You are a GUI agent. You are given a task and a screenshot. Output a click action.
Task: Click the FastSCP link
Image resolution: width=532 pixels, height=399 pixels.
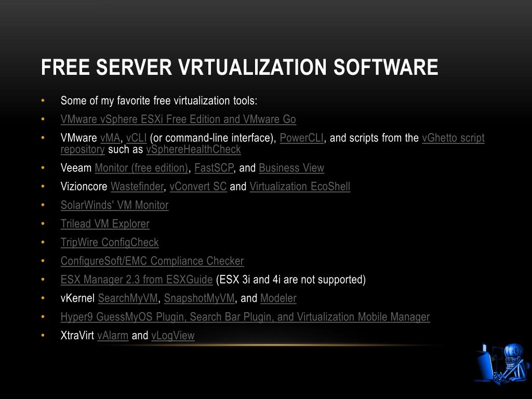point(214,168)
